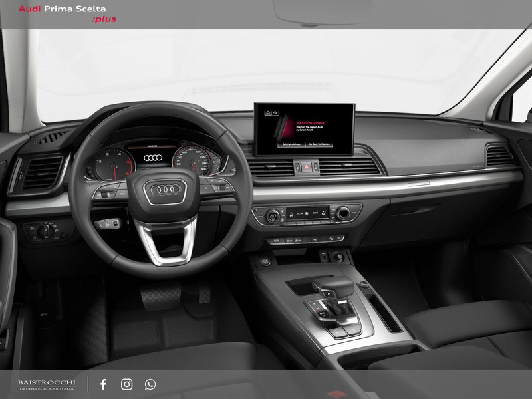Tap the icon right of the infotainment home icon
Screen dimensions: 532x399
tap(275, 112)
